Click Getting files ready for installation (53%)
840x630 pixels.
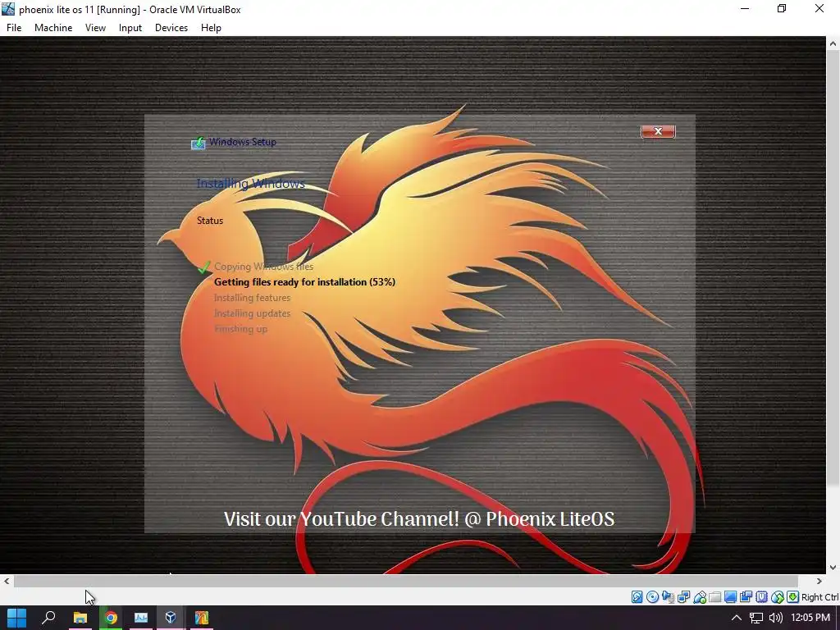point(304,282)
